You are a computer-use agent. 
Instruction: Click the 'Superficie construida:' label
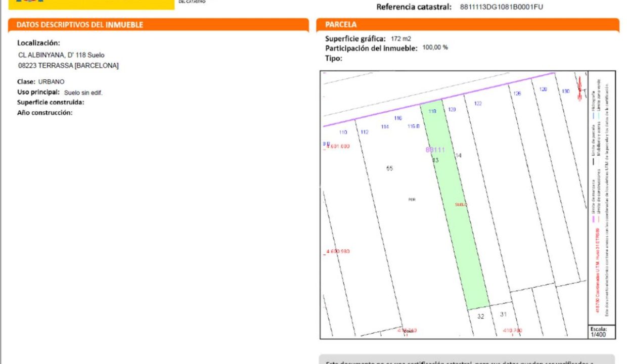tap(51, 102)
